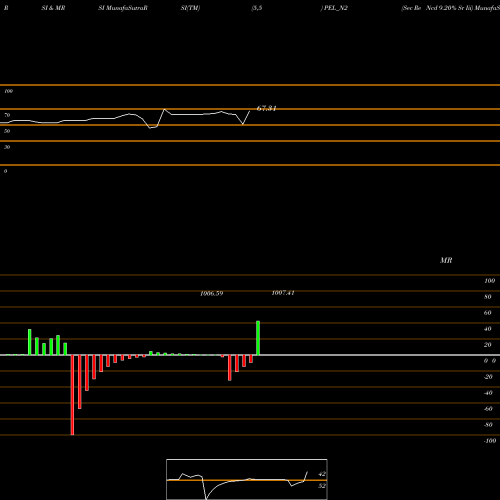
Task: Click the '-20' label on MR axis
Action: click(488, 377)
